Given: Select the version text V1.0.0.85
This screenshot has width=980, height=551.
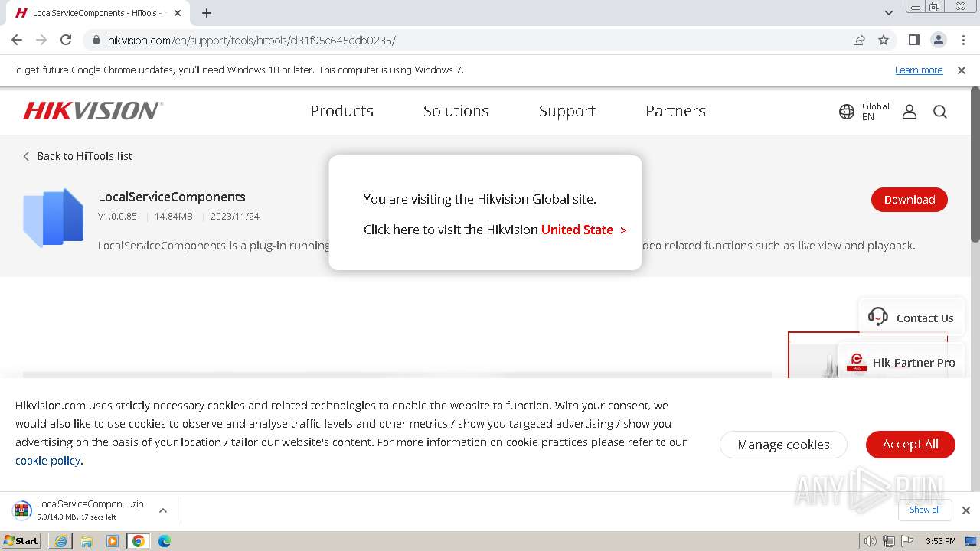Looking at the screenshot, I should click(117, 217).
